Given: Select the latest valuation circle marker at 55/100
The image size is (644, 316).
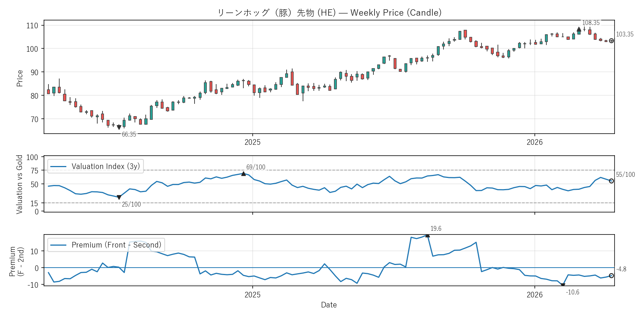Looking at the screenshot, I should pyautogui.click(x=611, y=181).
